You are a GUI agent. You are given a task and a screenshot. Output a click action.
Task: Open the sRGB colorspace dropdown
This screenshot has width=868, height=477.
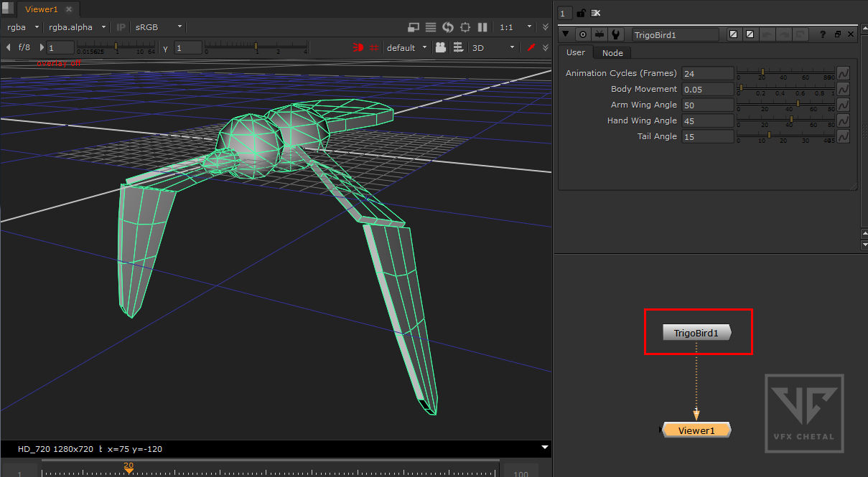[159, 27]
